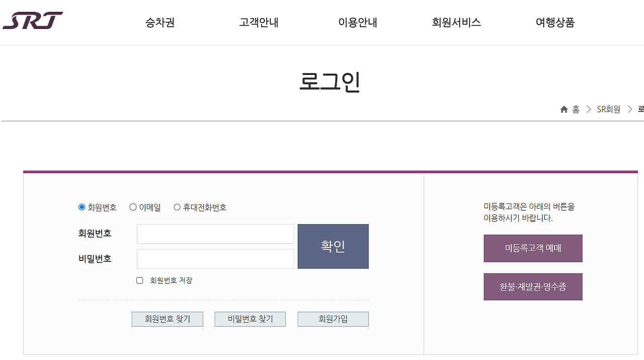Click the SRT logo
Viewport: 644px width, 360px height.
click(x=32, y=21)
